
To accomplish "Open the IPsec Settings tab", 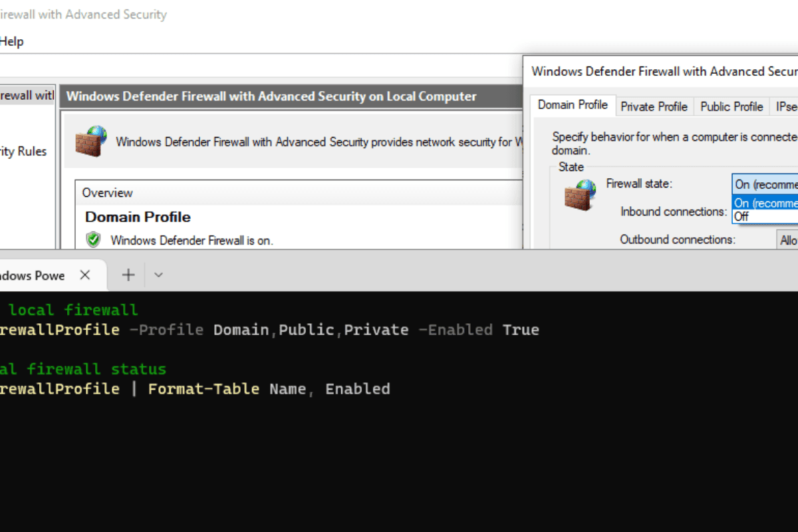I will [x=786, y=106].
